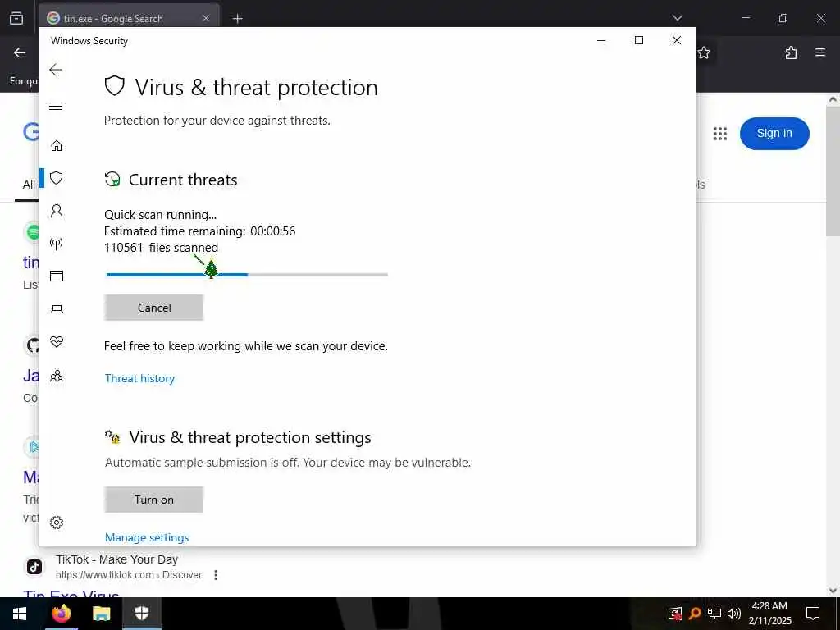Viewport: 840px width, 630px height.
Task: Open Family options icon
Action: tap(57, 376)
